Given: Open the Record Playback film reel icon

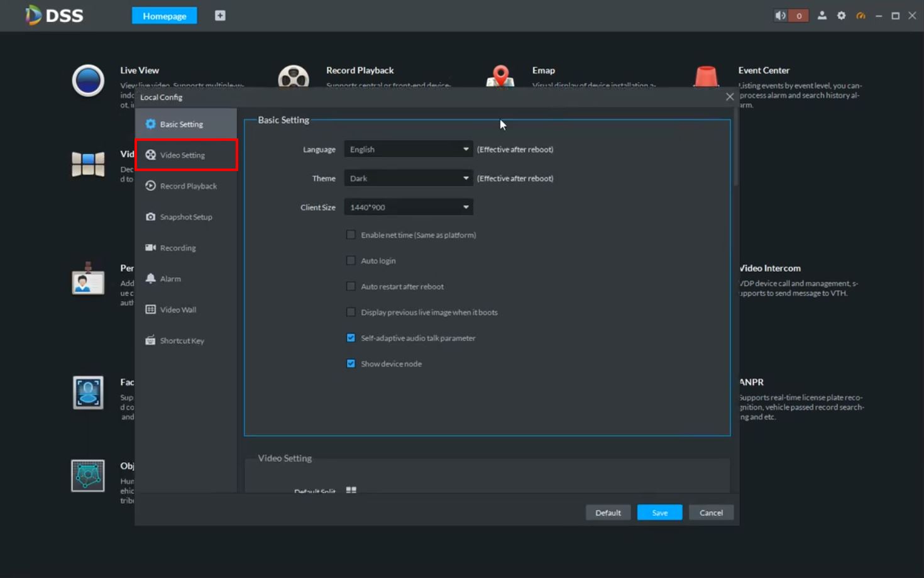Looking at the screenshot, I should 294,77.
